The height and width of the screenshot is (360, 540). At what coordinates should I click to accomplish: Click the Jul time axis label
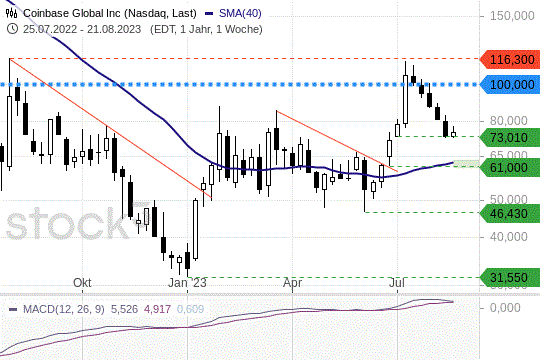coord(397,283)
